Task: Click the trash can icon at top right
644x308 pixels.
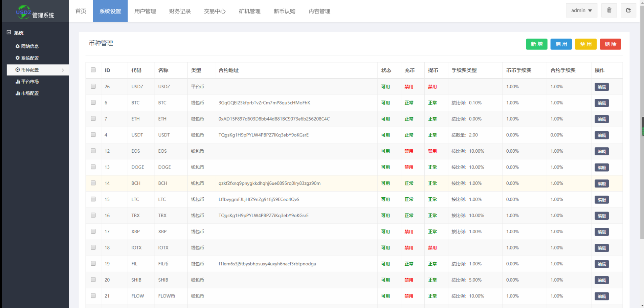Action: point(609,10)
